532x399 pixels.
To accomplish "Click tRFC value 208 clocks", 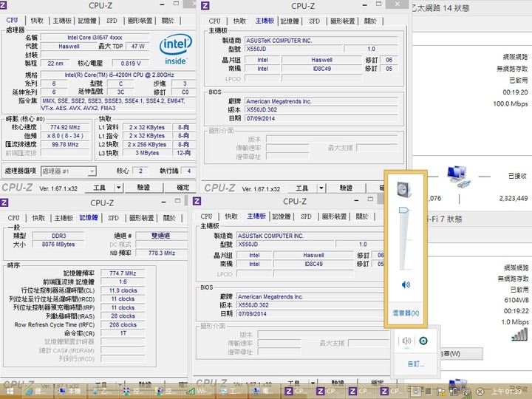I will 123,324.
